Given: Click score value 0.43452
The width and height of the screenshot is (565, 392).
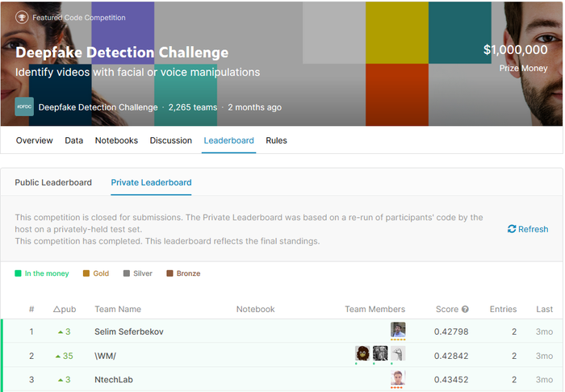Looking at the screenshot, I should pyautogui.click(x=451, y=380).
